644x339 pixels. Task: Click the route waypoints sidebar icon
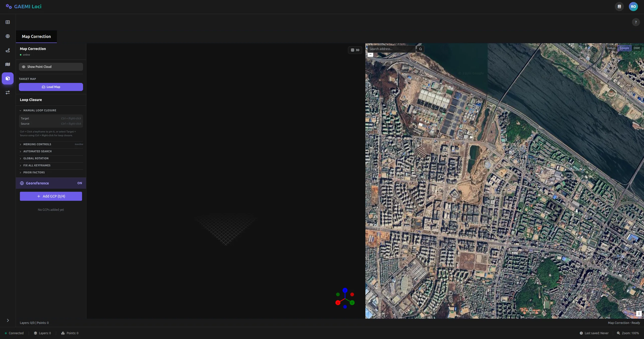8,50
